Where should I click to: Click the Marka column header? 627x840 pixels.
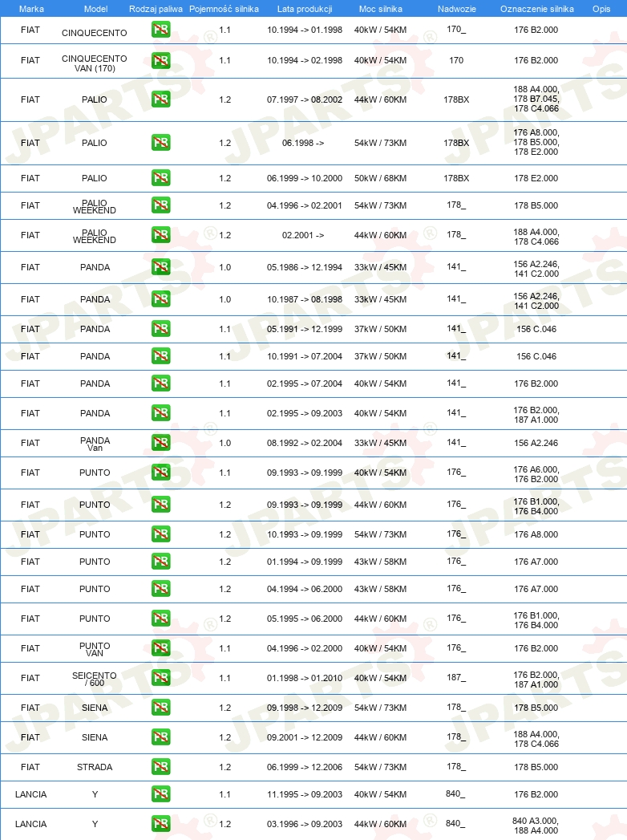tap(31, 9)
